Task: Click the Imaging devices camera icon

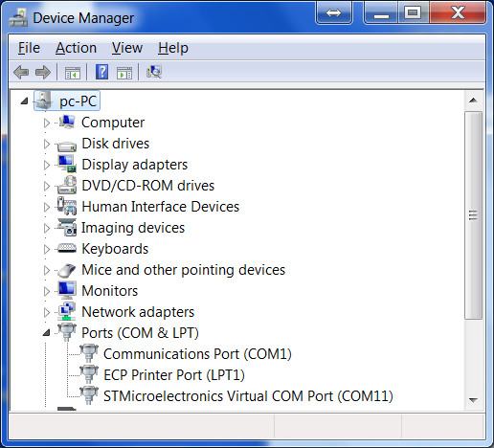Action: click(67, 227)
